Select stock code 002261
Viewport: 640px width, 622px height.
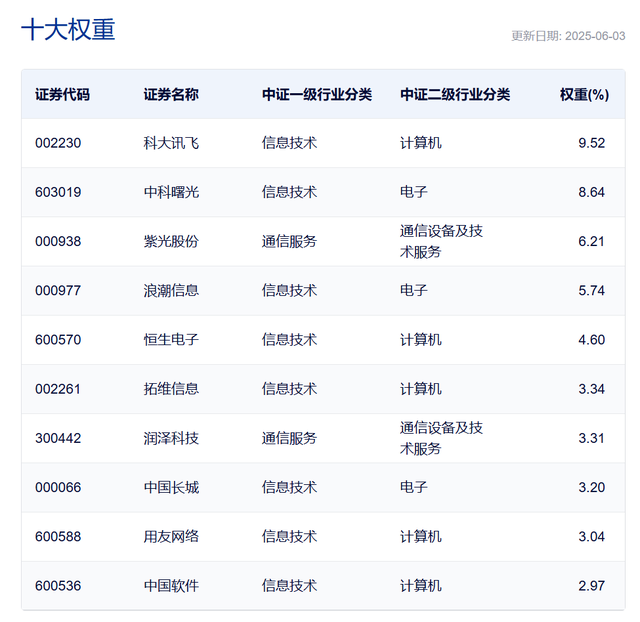[58, 389]
